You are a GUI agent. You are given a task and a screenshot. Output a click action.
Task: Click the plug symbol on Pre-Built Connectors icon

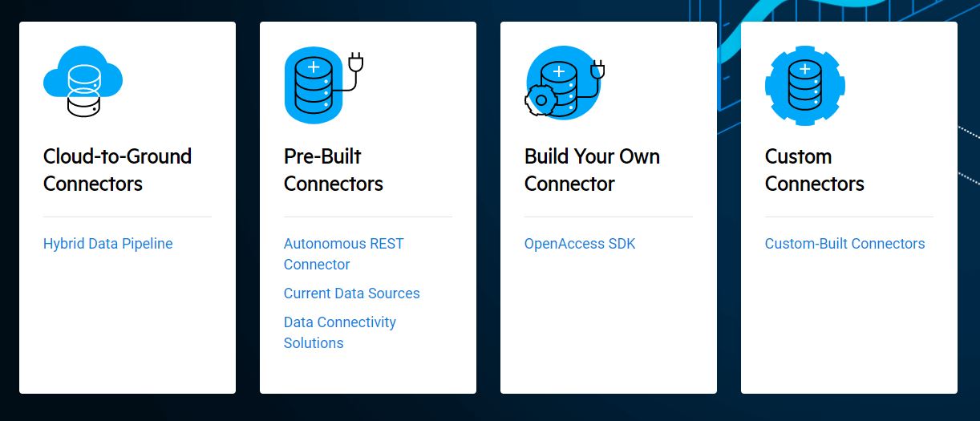[x=357, y=61]
